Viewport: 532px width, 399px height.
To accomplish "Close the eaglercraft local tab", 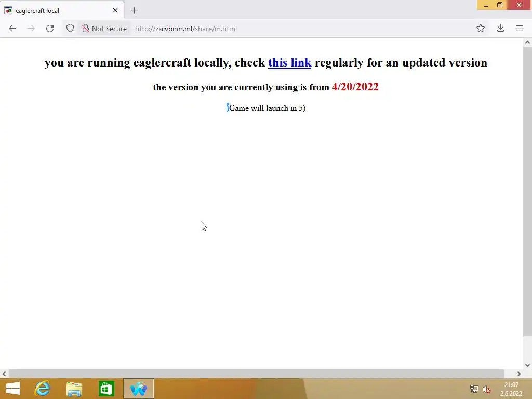I will click(x=115, y=10).
